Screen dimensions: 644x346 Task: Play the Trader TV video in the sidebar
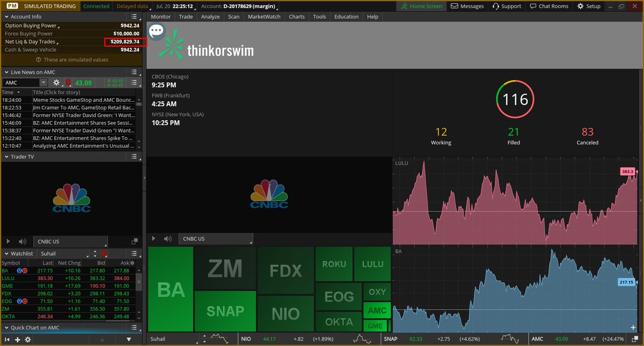click(8, 242)
